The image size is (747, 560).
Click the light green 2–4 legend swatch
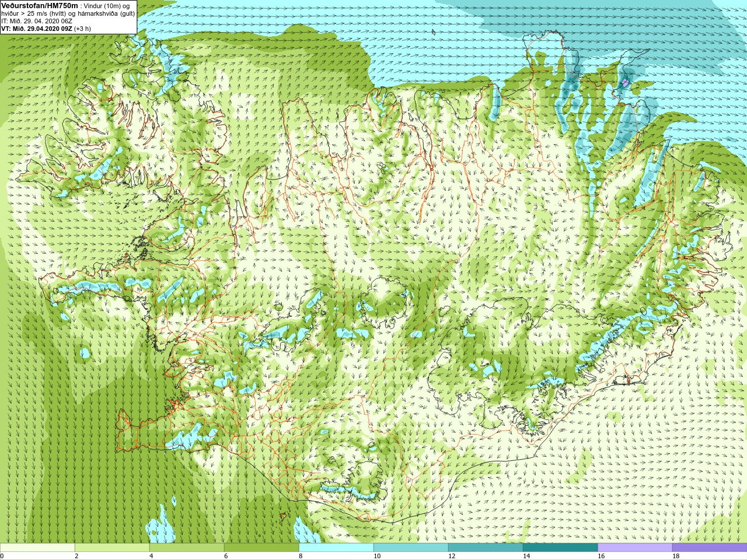[x=112, y=548]
